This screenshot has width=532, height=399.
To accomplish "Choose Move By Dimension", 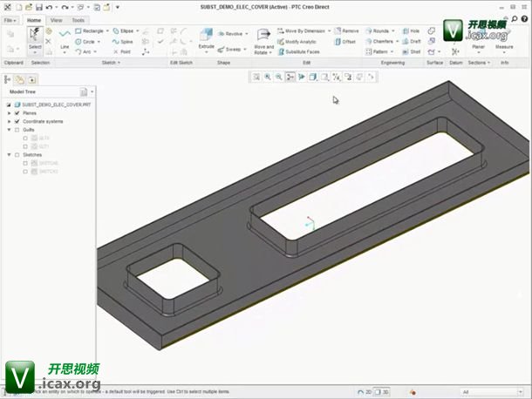I will (x=301, y=30).
